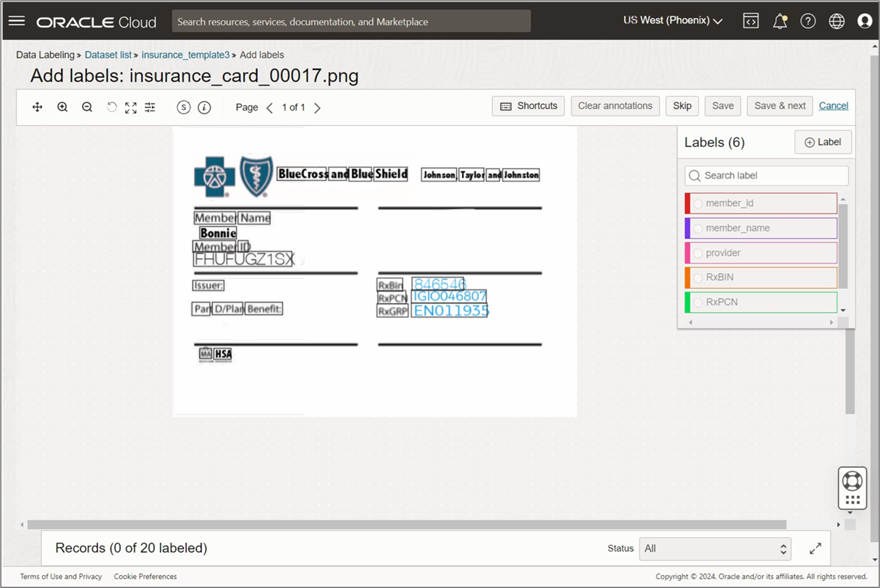The width and height of the screenshot is (880, 588).
Task: Click the Save button
Action: pyautogui.click(x=723, y=106)
